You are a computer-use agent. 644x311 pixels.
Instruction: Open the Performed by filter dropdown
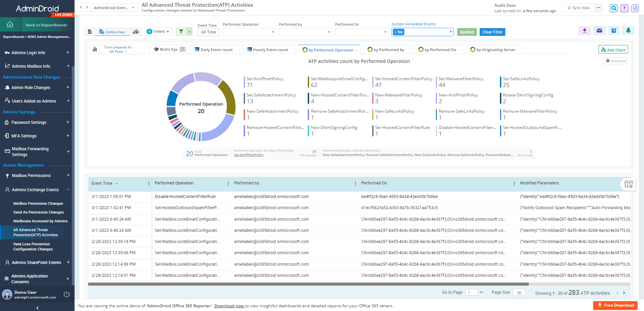click(305, 32)
